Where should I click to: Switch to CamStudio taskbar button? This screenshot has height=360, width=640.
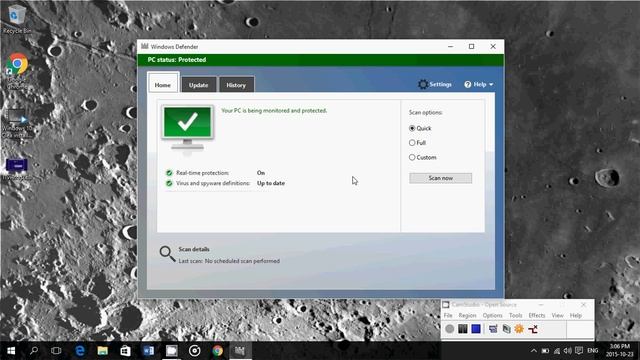[171, 351]
